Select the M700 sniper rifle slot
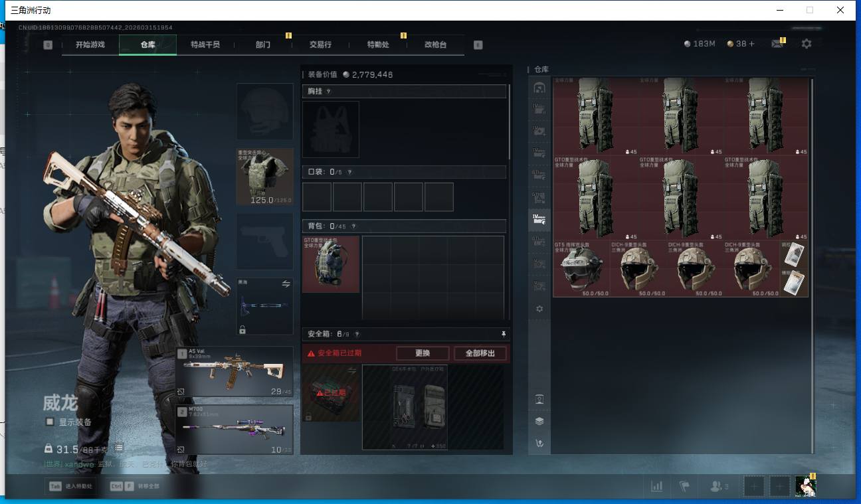This screenshot has height=504, width=861. (x=235, y=430)
